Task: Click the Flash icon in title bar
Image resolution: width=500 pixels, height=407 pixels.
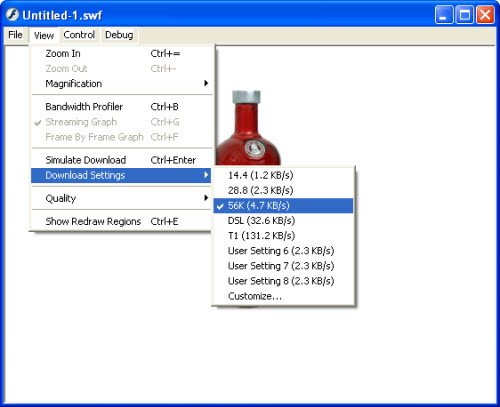Action: [x=12, y=15]
